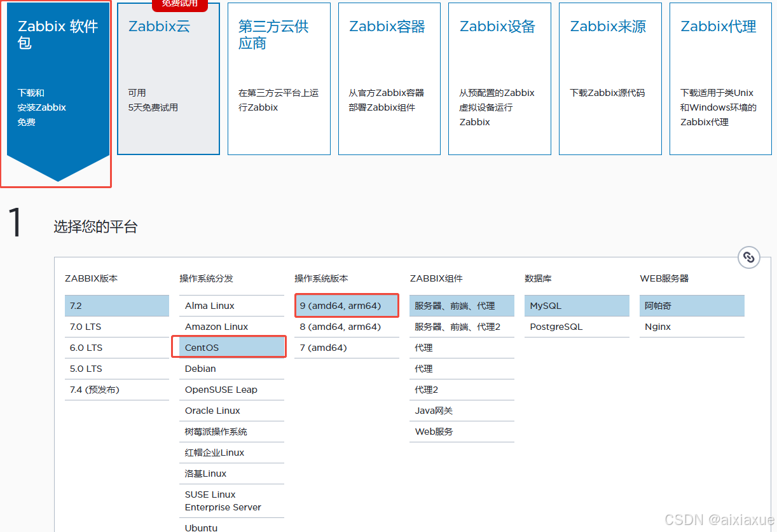This screenshot has width=777, height=532.
Task: Click the 操作系统分发 column header
Action: [x=207, y=278]
